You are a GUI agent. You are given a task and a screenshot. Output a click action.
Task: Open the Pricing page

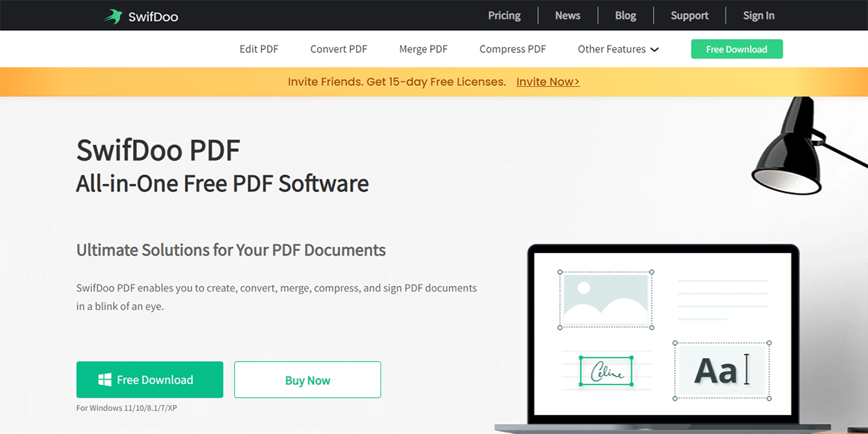[x=504, y=15]
